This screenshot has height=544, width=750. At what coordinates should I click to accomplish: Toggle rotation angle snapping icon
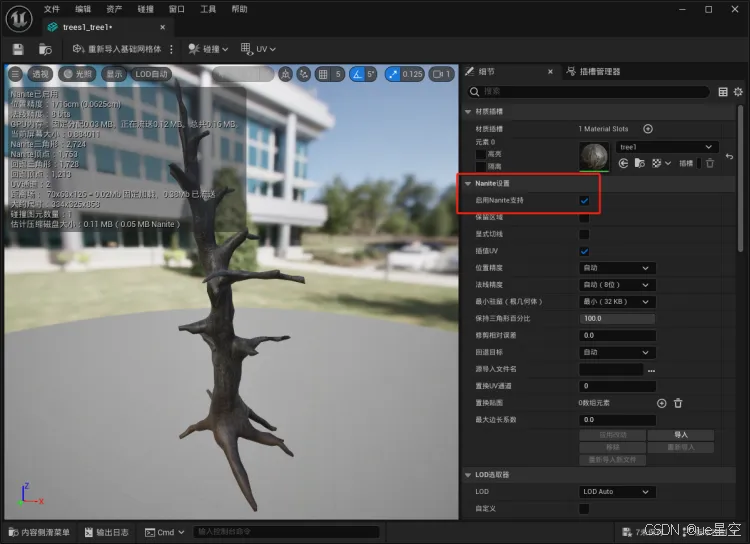click(357, 74)
